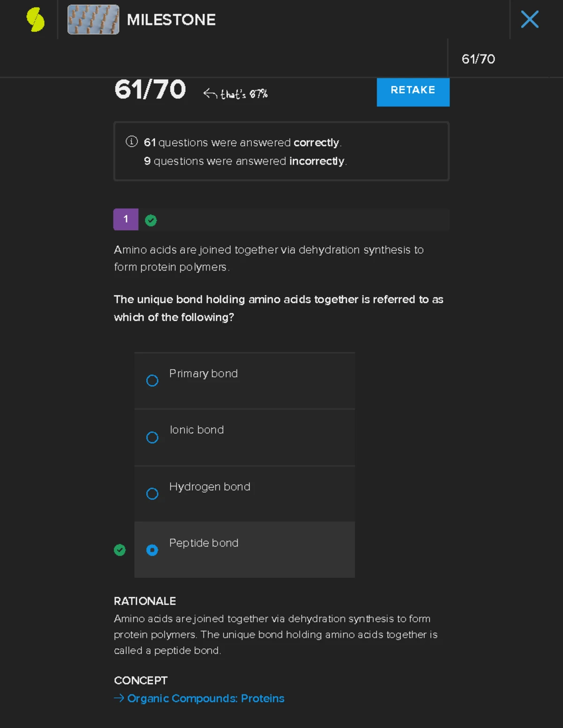Click the RATIONALE heading

(x=145, y=601)
